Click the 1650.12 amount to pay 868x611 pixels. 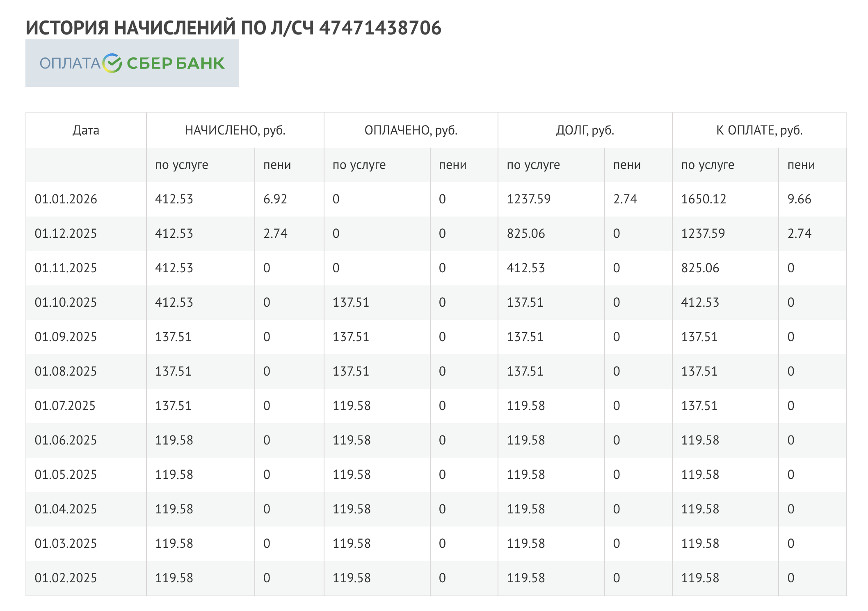(703, 199)
